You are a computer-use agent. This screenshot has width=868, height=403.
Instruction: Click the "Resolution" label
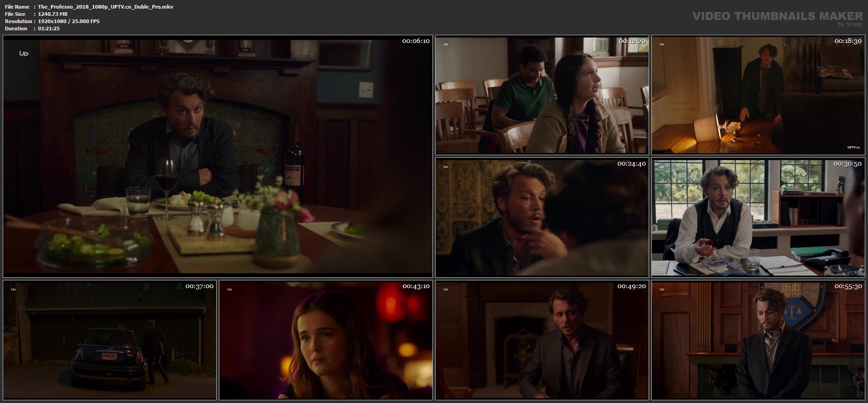(19, 21)
